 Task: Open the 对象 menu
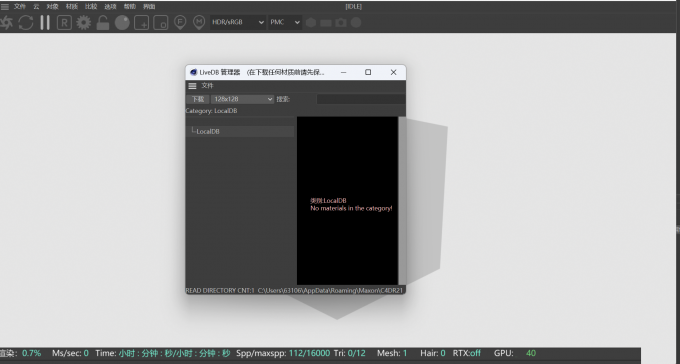coord(52,7)
